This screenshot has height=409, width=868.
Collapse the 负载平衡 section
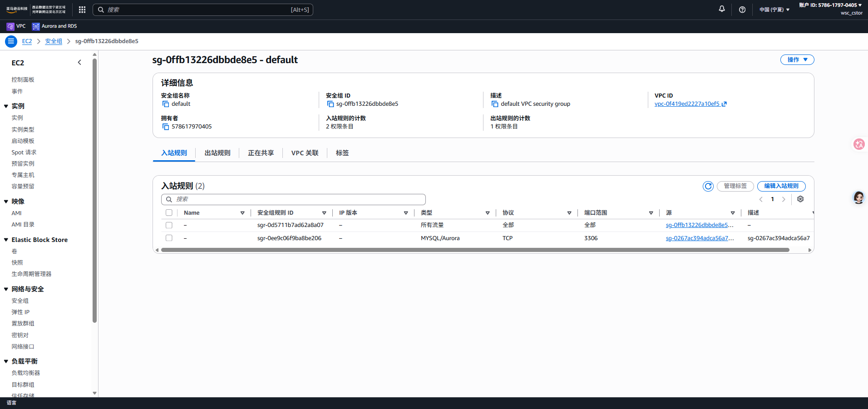coord(6,361)
